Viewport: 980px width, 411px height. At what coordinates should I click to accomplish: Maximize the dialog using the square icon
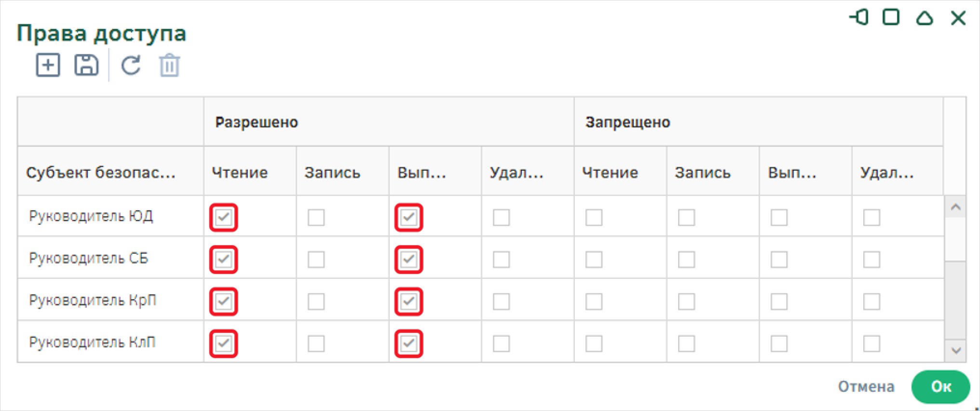pyautogui.click(x=891, y=18)
